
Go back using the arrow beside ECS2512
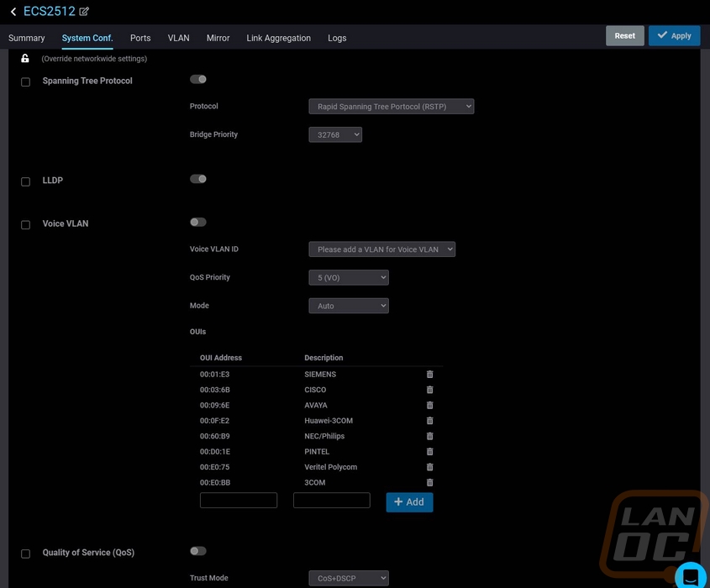13,11
